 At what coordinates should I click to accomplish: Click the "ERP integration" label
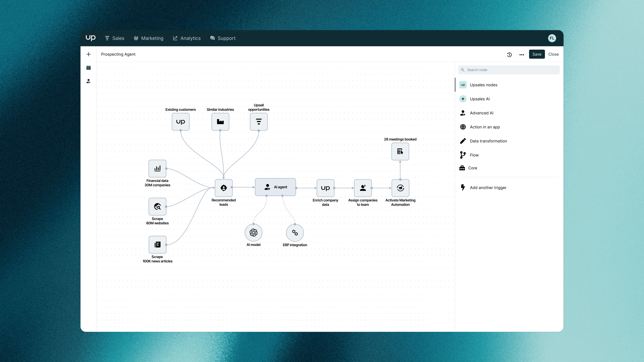click(x=295, y=245)
